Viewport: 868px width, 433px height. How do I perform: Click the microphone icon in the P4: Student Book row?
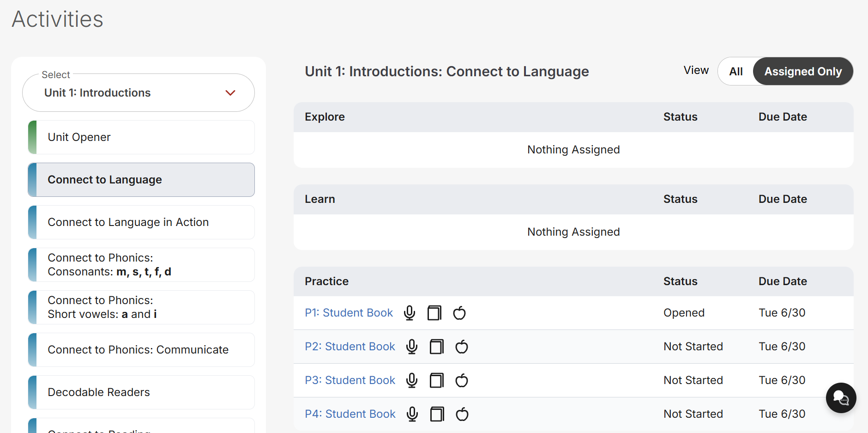(x=412, y=414)
